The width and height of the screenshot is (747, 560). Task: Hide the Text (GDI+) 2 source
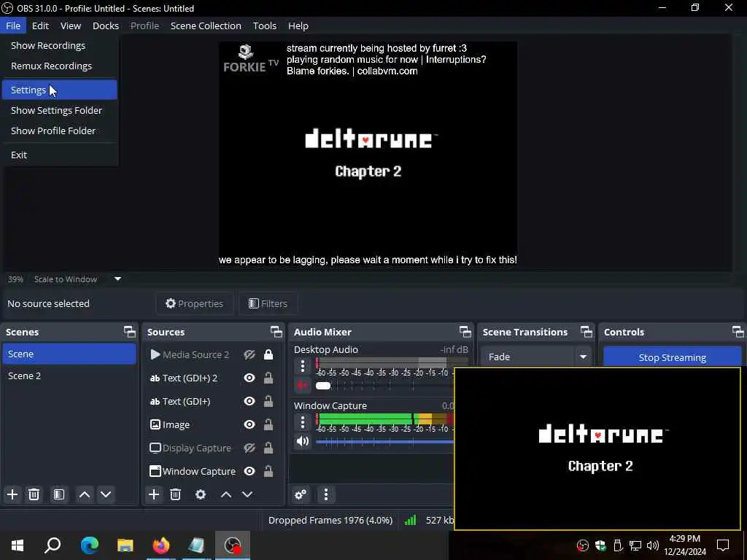(x=249, y=378)
